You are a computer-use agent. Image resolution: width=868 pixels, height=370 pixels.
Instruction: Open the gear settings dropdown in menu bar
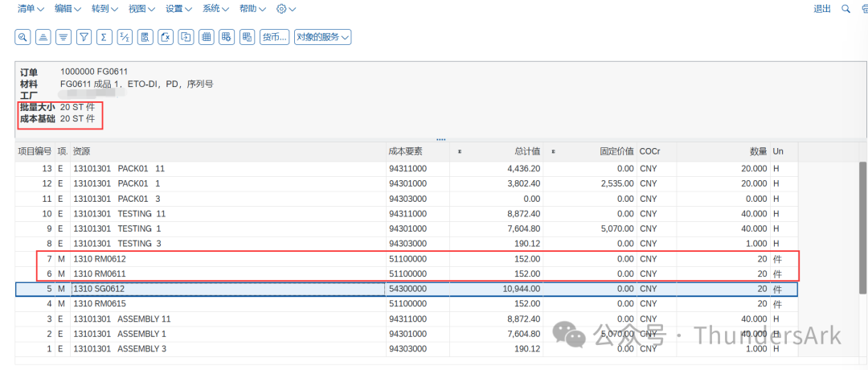pyautogui.click(x=285, y=9)
